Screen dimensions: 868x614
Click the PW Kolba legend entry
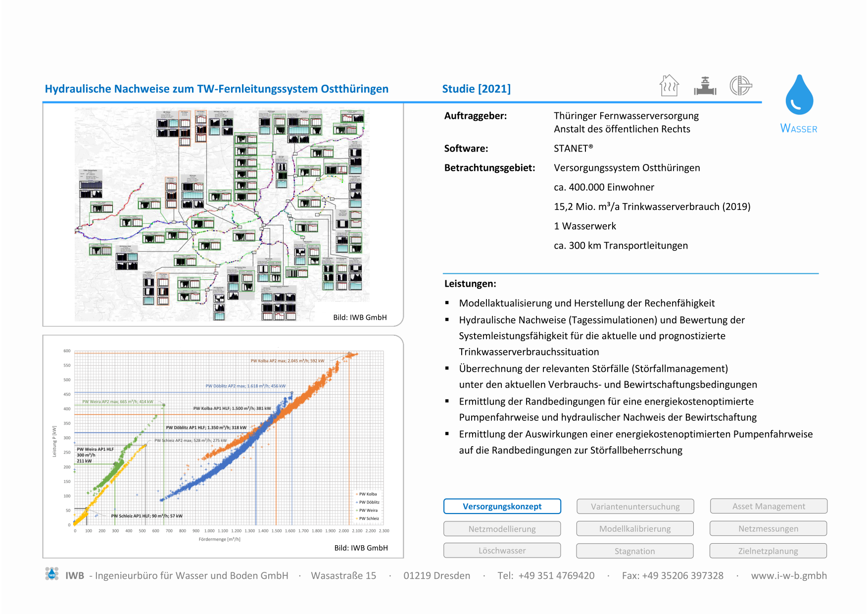[x=367, y=494]
